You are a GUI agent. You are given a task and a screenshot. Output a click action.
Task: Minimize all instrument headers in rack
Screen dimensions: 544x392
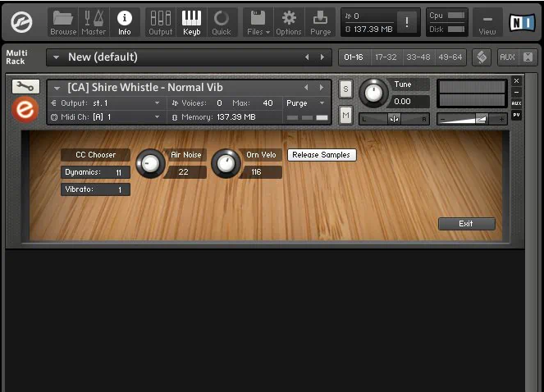pos(528,57)
